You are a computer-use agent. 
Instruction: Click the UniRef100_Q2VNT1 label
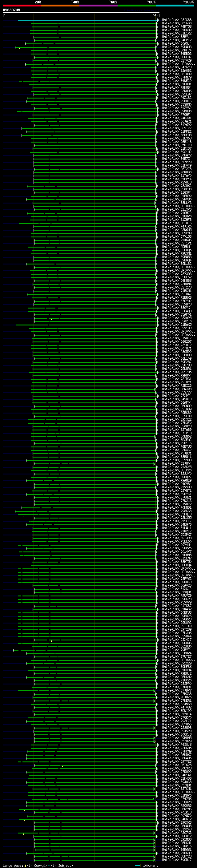pyautogui.click(x=177, y=491)
